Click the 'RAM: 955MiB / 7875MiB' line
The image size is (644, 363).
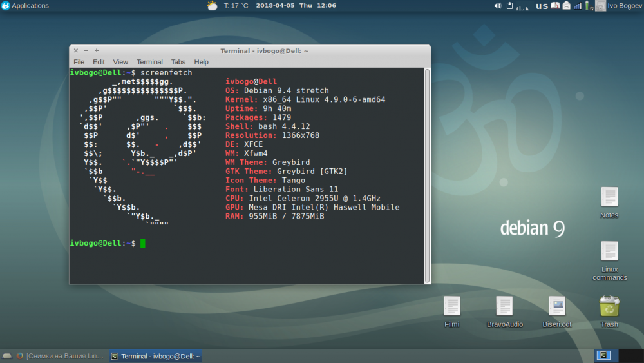[274, 216]
